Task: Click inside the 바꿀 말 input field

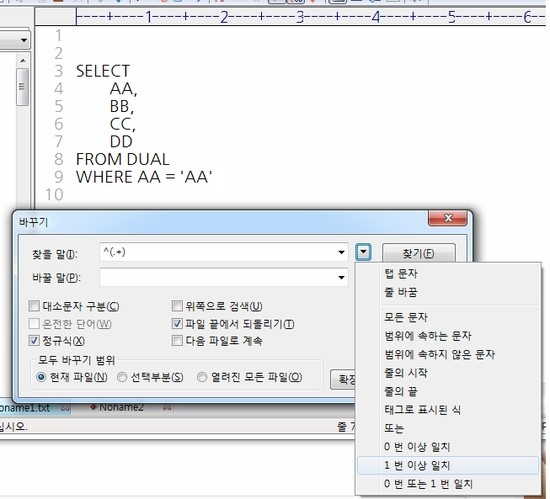Action: point(217,278)
